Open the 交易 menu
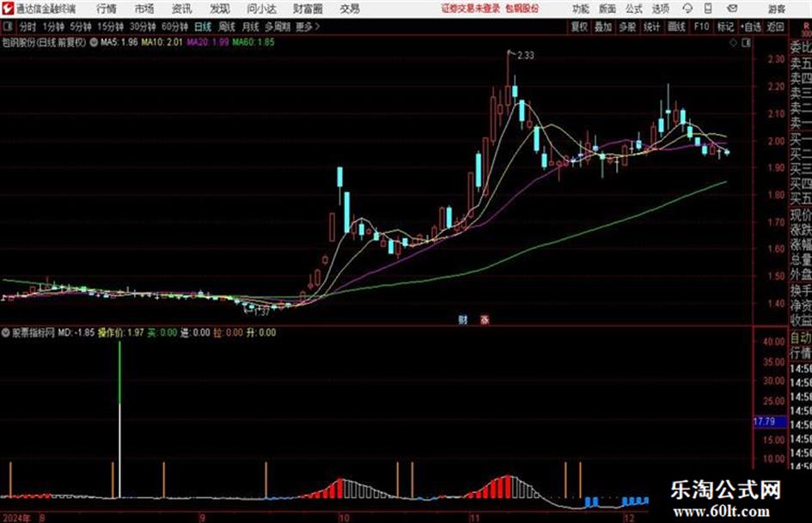This screenshot has width=812, height=523. click(350, 9)
